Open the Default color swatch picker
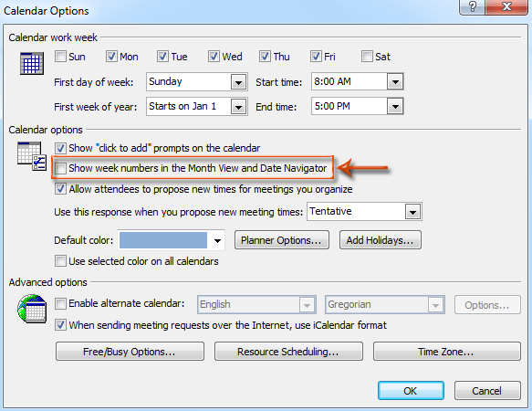The width and height of the screenshot is (532, 411). 171,240
